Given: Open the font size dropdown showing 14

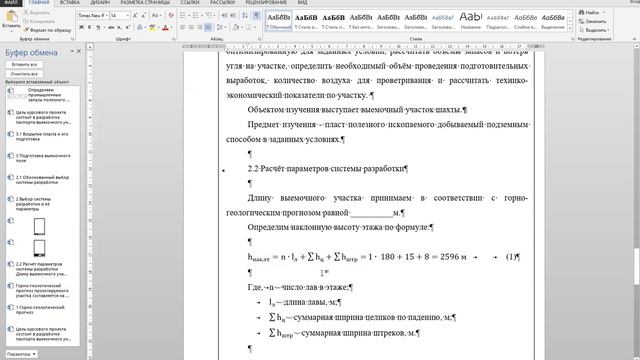Looking at the screenshot, I should tap(127, 16).
